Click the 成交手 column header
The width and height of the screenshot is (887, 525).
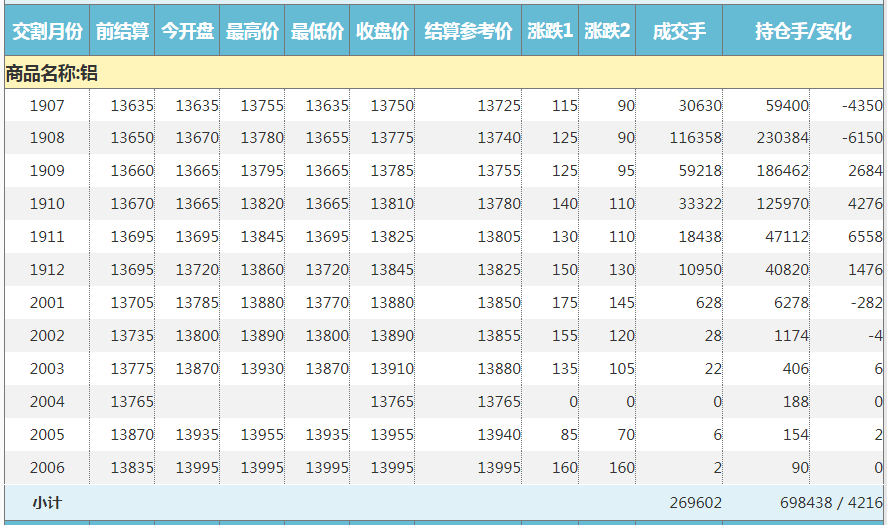tap(679, 32)
